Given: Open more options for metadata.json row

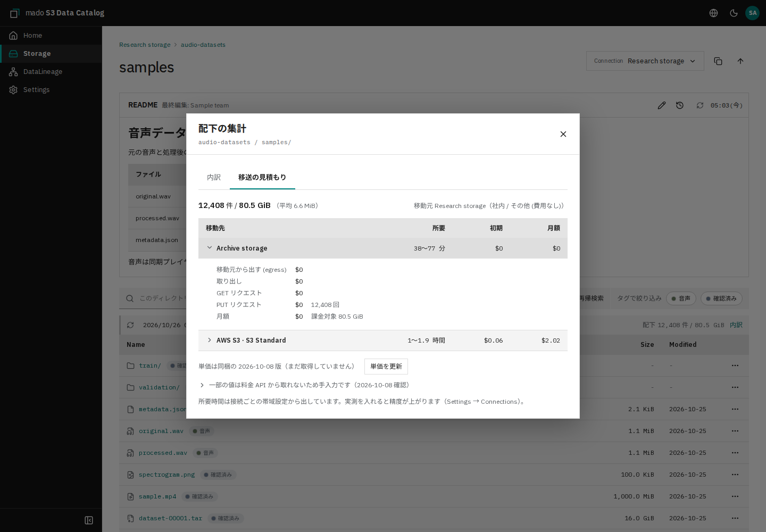Looking at the screenshot, I should (735, 410).
